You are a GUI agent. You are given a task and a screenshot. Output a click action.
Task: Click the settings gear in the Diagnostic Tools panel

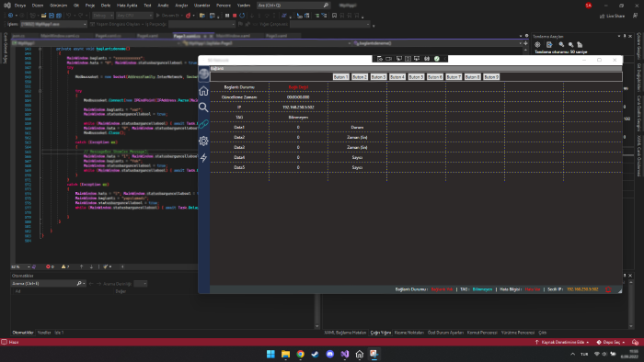tap(537, 45)
